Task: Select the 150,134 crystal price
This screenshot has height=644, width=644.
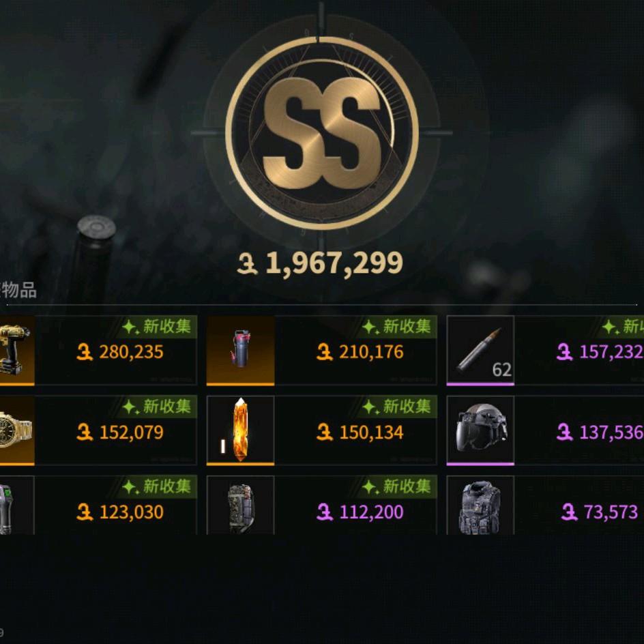Action: tap(360, 433)
